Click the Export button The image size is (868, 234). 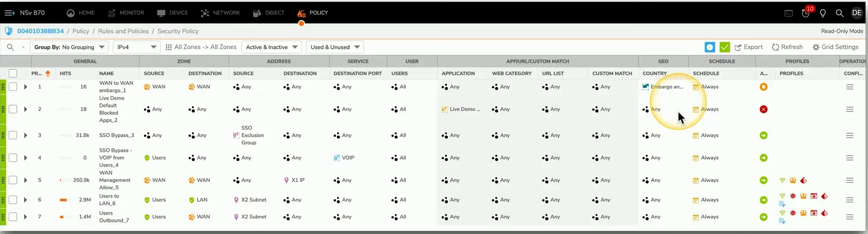click(748, 47)
